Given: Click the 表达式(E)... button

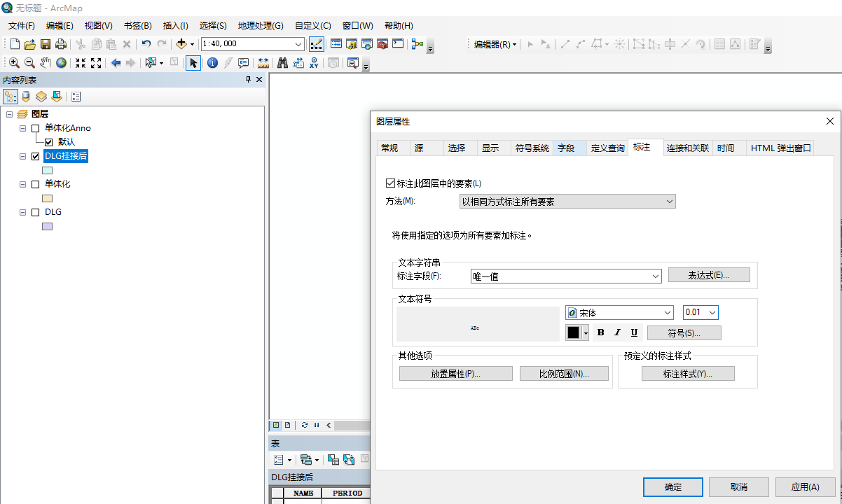Looking at the screenshot, I should [709, 275].
